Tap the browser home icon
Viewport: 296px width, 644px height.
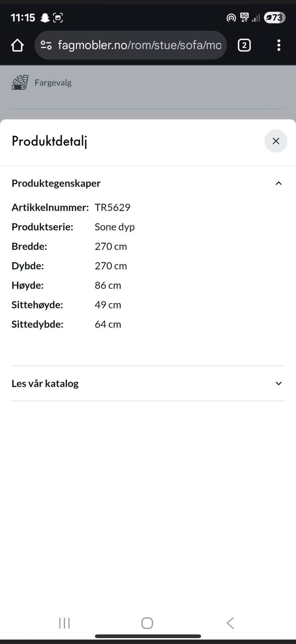[17, 45]
